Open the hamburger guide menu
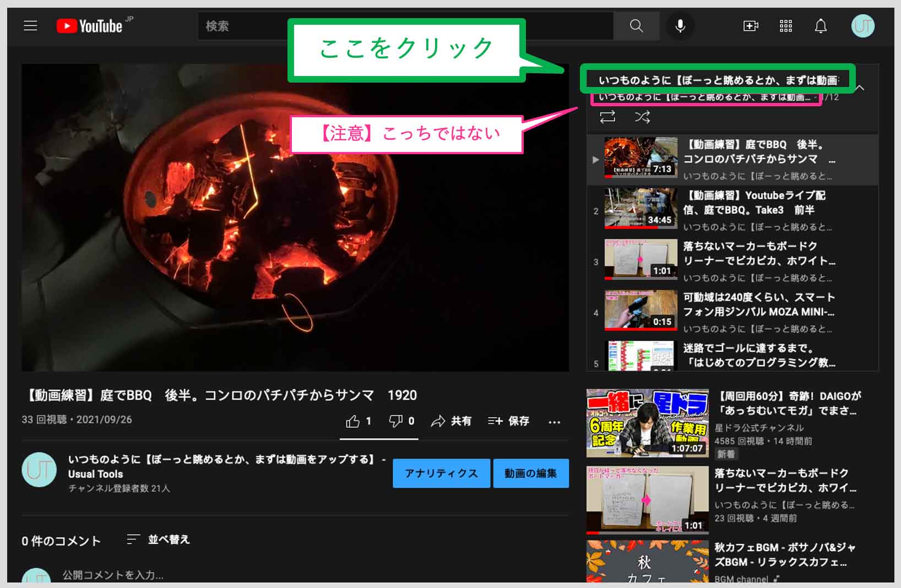 click(x=30, y=26)
